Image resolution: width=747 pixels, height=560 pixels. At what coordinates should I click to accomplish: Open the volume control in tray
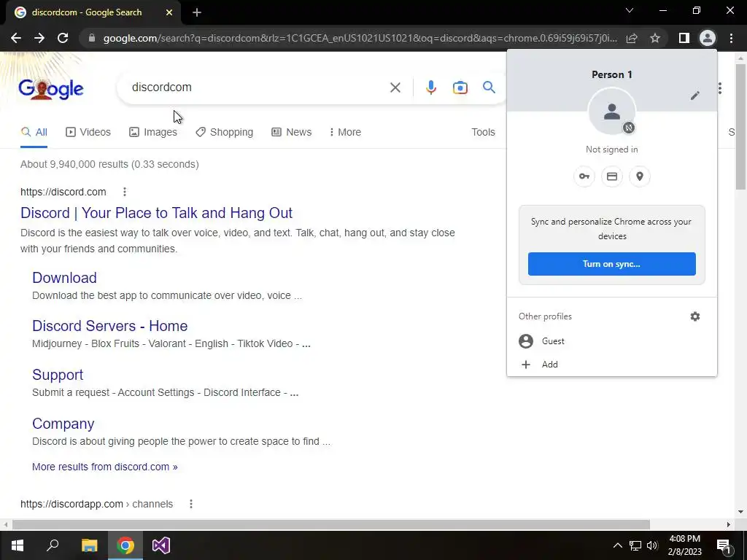point(652,545)
